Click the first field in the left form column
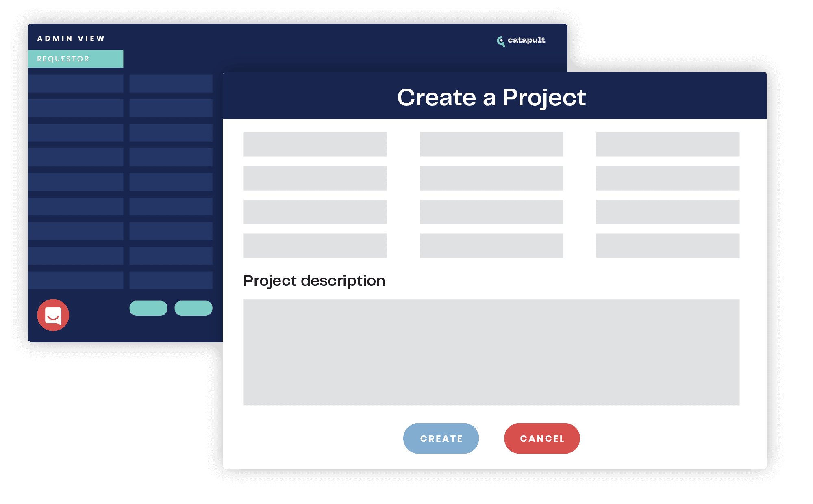Image resolution: width=813 pixels, height=504 pixels. 315,144
